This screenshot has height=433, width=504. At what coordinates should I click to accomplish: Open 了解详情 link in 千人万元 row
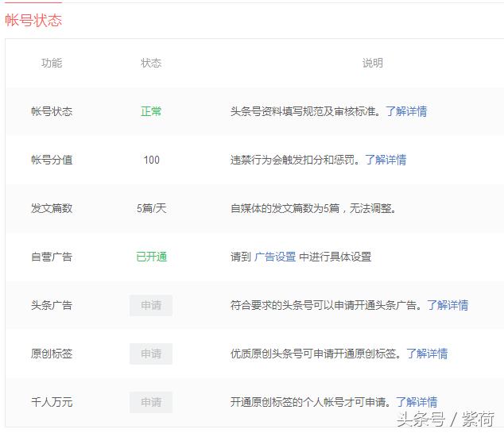tap(417, 402)
